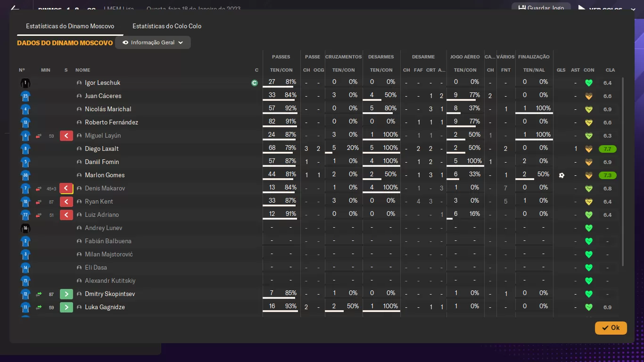Click Denis Makarov's 45+3 minute value
This screenshot has height=362, width=644.
coord(51,189)
